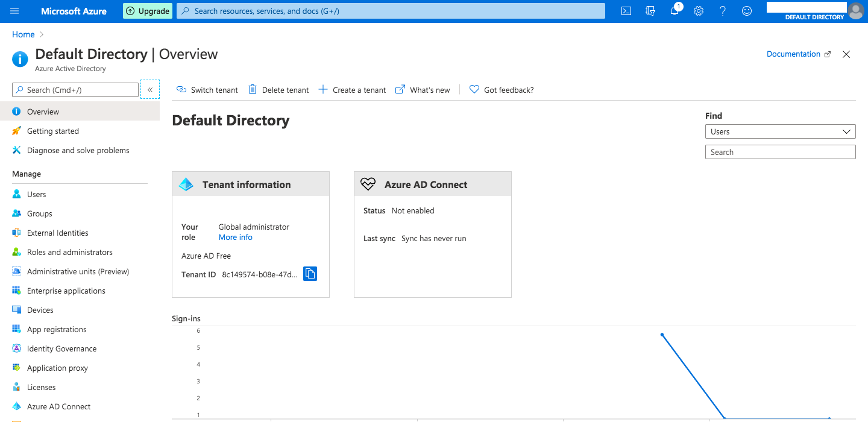
Task: Open What's new link
Action: pyautogui.click(x=423, y=90)
